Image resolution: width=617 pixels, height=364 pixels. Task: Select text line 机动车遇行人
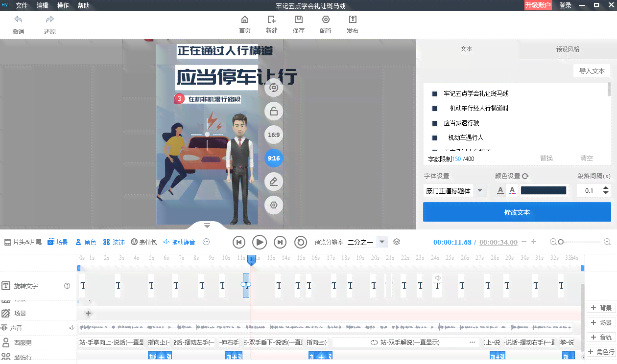(466, 137)
